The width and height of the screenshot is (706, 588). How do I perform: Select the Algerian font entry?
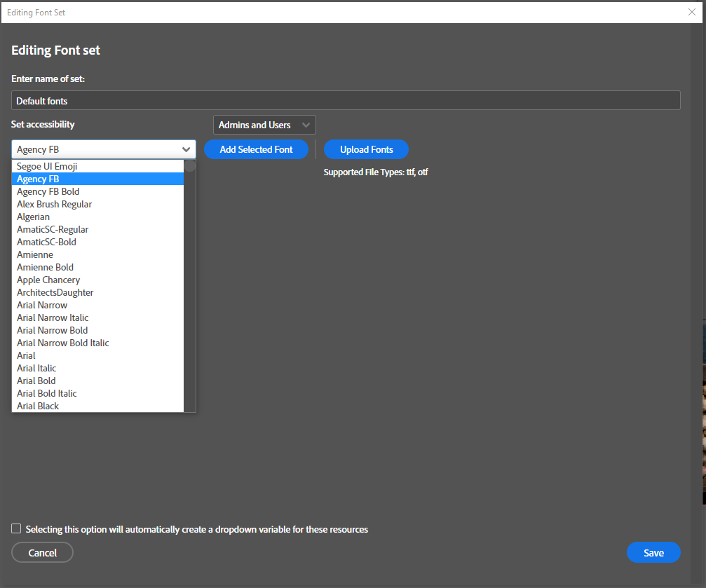(x=34, y=217)
